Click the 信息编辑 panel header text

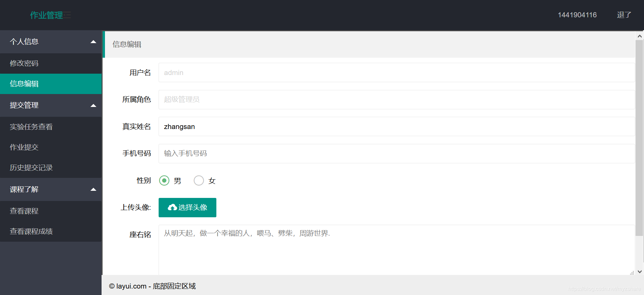click(x=127, y=44)
